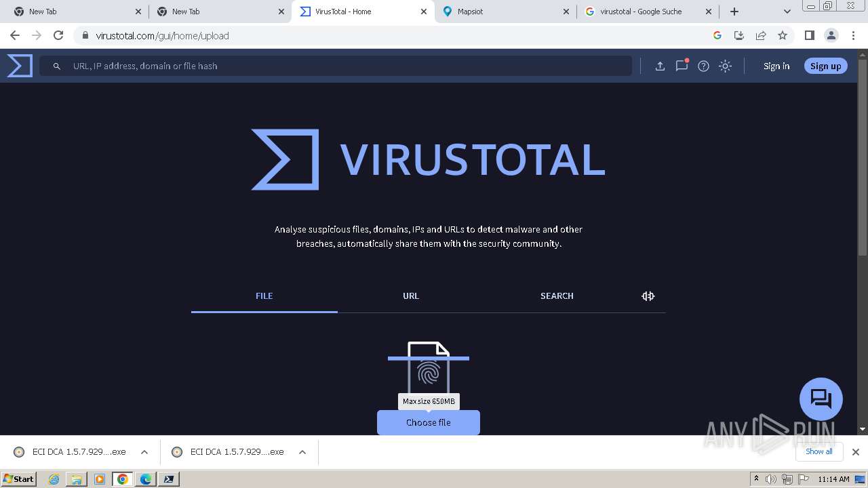The height and width of the screenshot is (488, 868).
Task: Show hidden system tray icons
Action: pos(756,479)
